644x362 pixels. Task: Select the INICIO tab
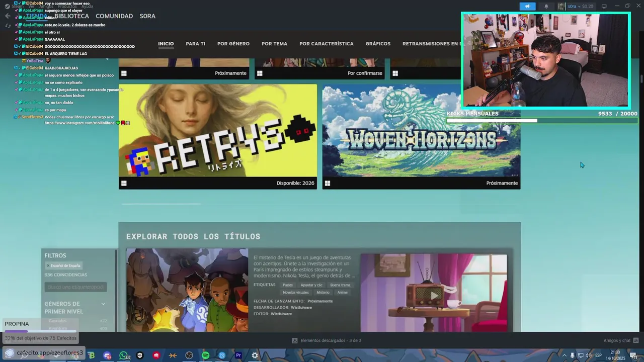pyautogui.click(x=166, y=44)
